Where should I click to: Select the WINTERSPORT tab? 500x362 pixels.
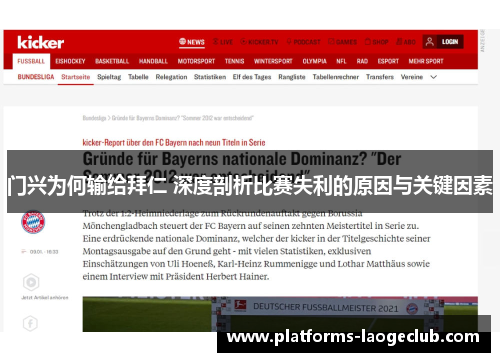pos(273,61)
